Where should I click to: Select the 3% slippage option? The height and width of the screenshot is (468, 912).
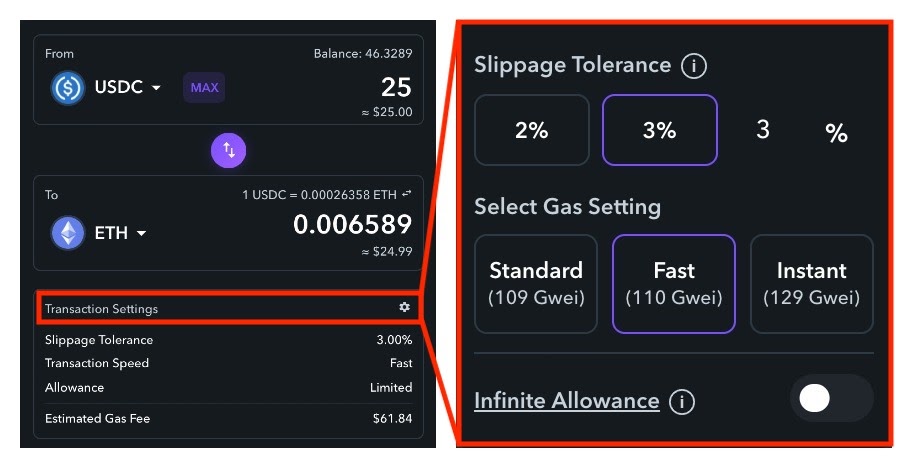660,130
